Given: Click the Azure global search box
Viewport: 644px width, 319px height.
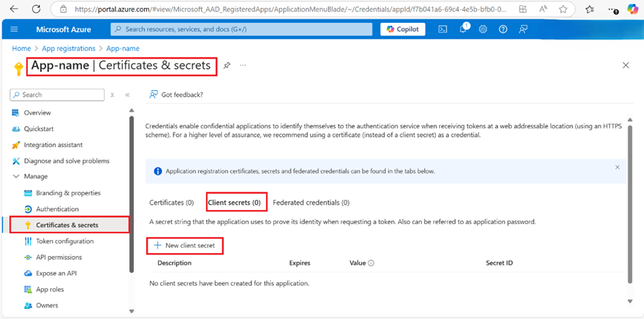Looking at the screenshot, I should click(241, 29).
